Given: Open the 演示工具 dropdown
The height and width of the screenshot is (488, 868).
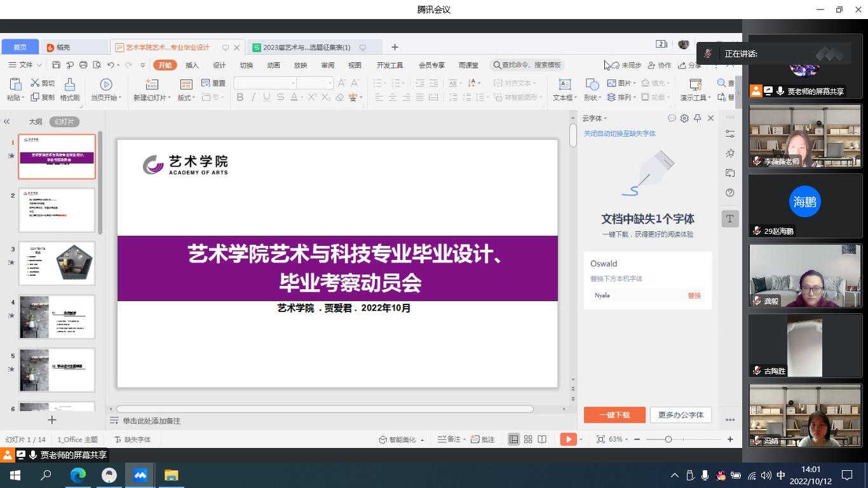Looking at the screenshot, I should tap(695, 98).
